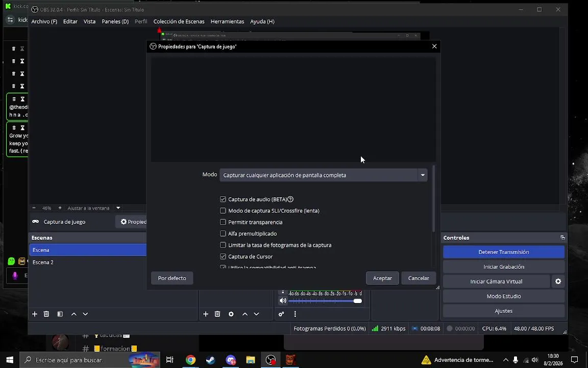
Task: Click Aceptar to confirm properties
Action: coord(382,278)
